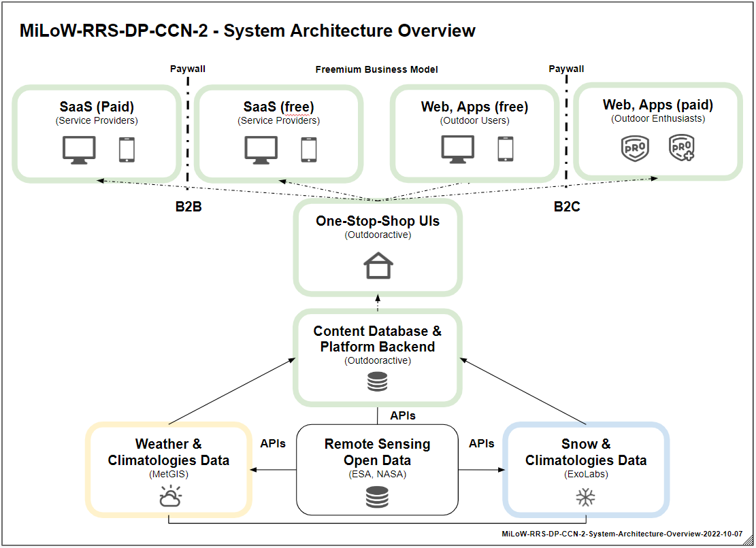Click (Service Providers) under SaaS (free)

coord(279,120)
